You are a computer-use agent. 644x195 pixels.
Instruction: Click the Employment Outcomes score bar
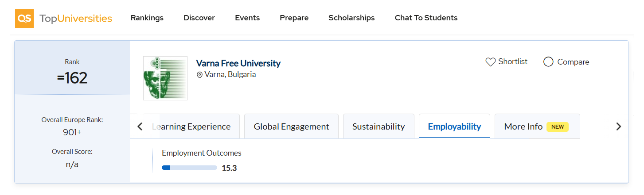(x=189, y=168)
